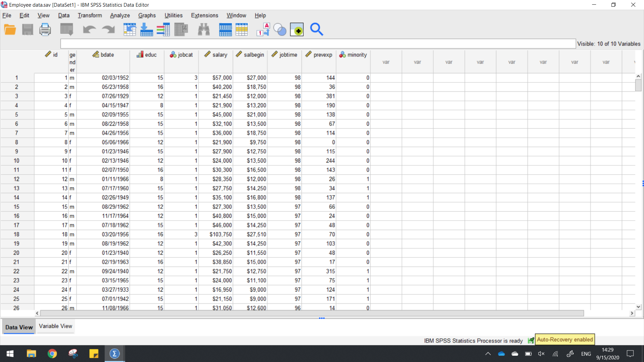Insert new cases into the dataset

(x=225, y=29)
